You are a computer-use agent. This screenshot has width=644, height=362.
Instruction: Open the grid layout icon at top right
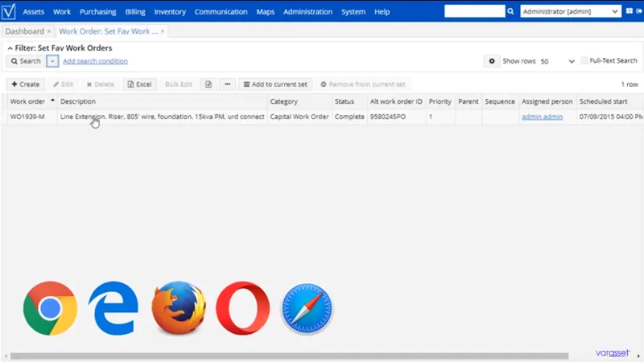pos(630,11)
